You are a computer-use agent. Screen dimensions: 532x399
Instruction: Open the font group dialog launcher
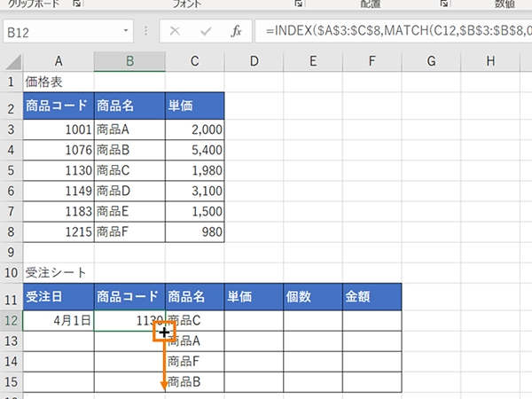tap(298, 4)
